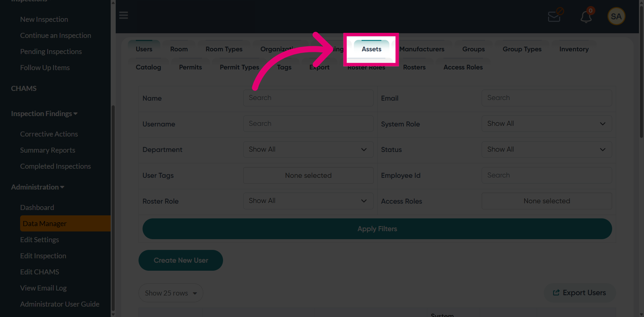This screenshot has width=644, height=317.
Task: Open the Rosters tab
Action: 414,67
